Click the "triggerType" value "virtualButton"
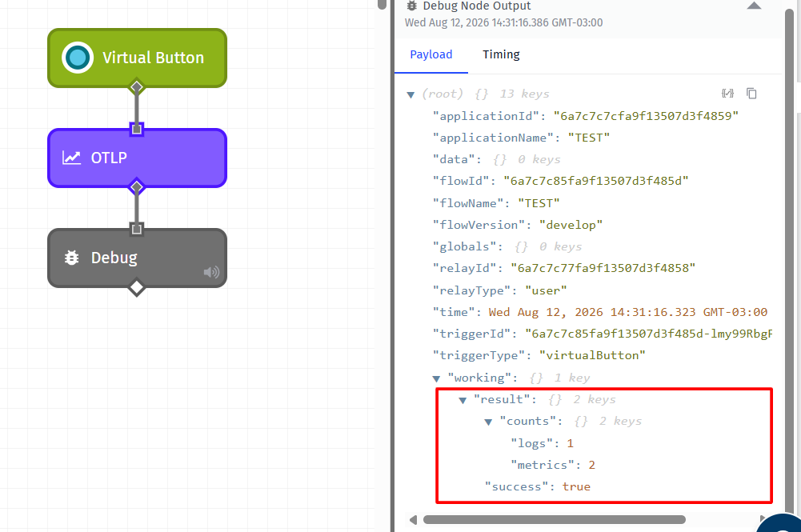Image resolution: width=801 pixels, height=532 pixels. pos(593,356)
